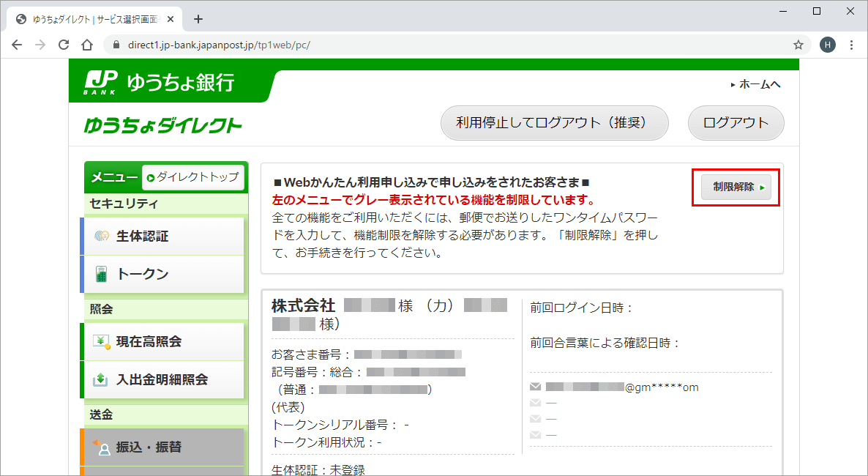
Task: Click the JP BANK ゆうちょ銀行 logo
Action: tap(160, 83)
